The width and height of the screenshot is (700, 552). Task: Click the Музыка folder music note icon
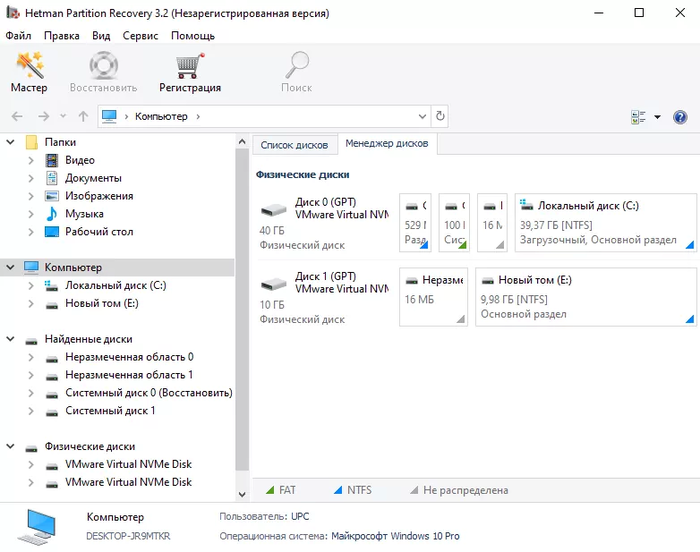(52, 214)
